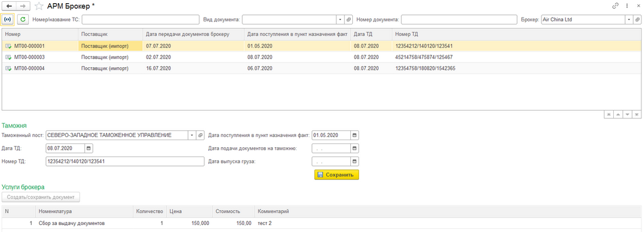
Task: Open the Таможенный пост record icon
Action: coord(201,135)
